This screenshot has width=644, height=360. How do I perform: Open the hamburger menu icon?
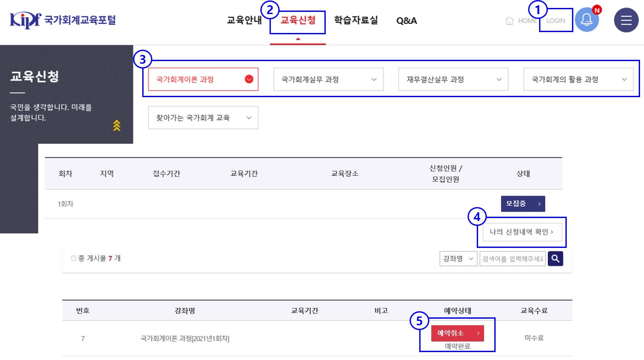coord(625,20)
